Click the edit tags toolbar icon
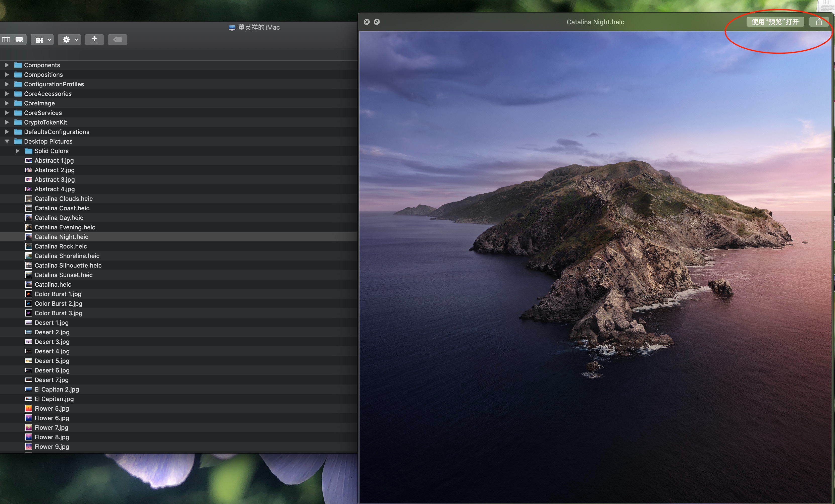The image size is (835, 504). 117,40
